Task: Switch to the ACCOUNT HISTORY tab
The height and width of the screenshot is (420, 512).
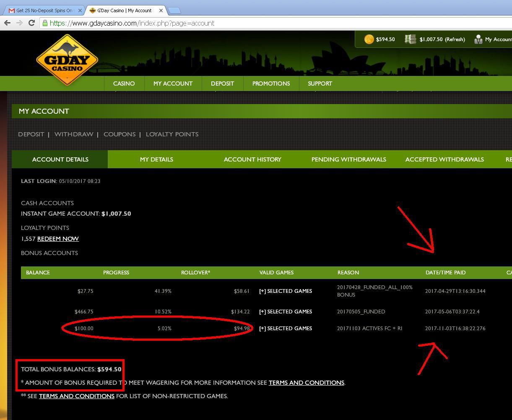Action: click(252, 159)
